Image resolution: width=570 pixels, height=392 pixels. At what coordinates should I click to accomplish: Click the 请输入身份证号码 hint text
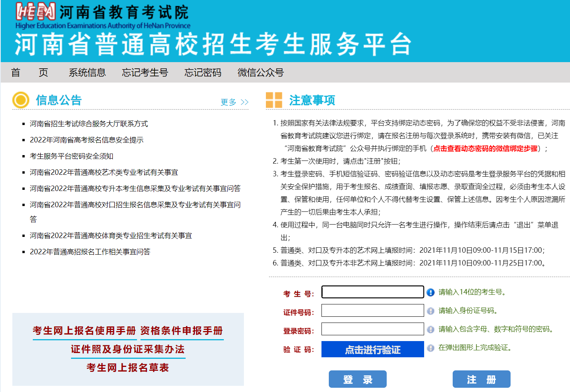click(469, 311)
